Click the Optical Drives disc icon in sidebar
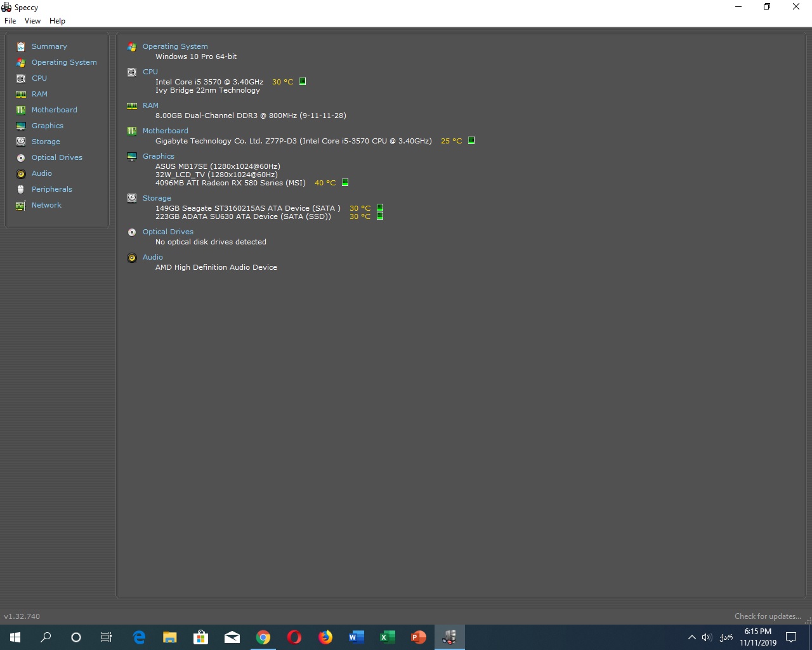 (x=21, y=157)
